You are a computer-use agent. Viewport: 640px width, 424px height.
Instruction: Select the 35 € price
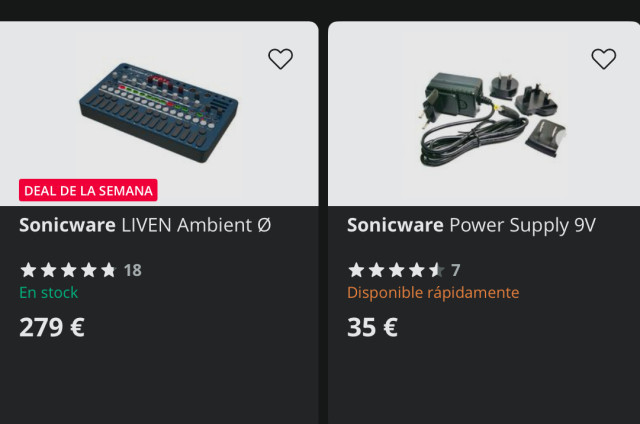372,327
